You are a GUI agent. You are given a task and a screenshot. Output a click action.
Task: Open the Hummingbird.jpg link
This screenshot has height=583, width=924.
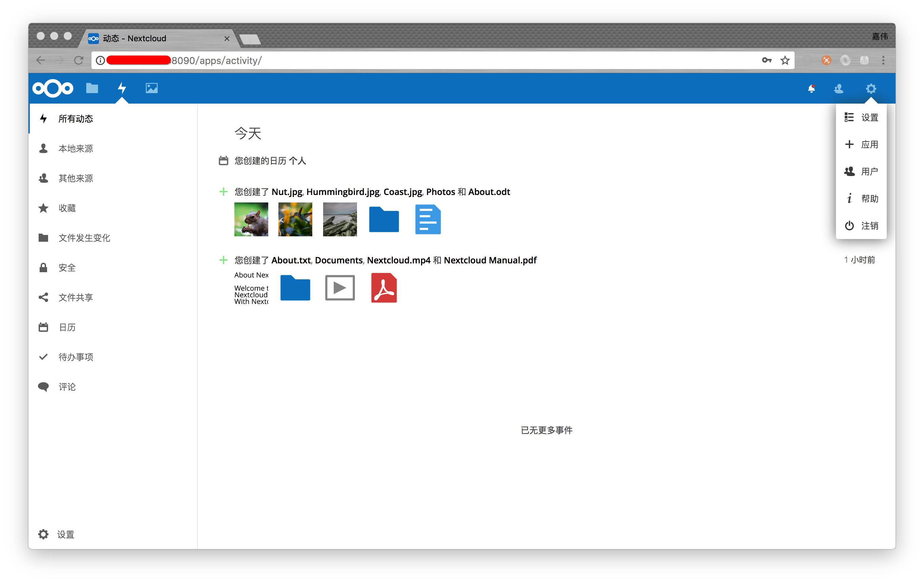pos(342,192)
